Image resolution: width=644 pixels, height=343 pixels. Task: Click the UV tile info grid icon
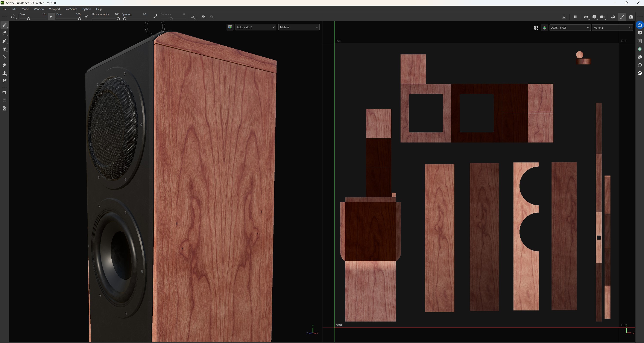(536, 27)
